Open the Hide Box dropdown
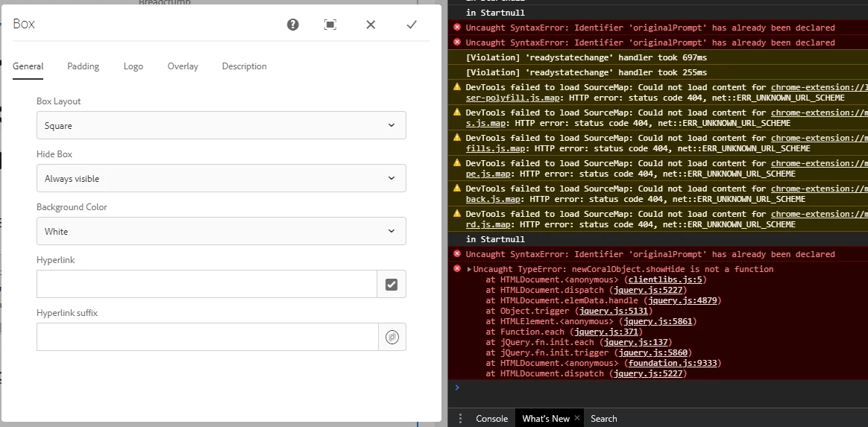Viewport: 868px width, 427px height. tap(221, 178)
